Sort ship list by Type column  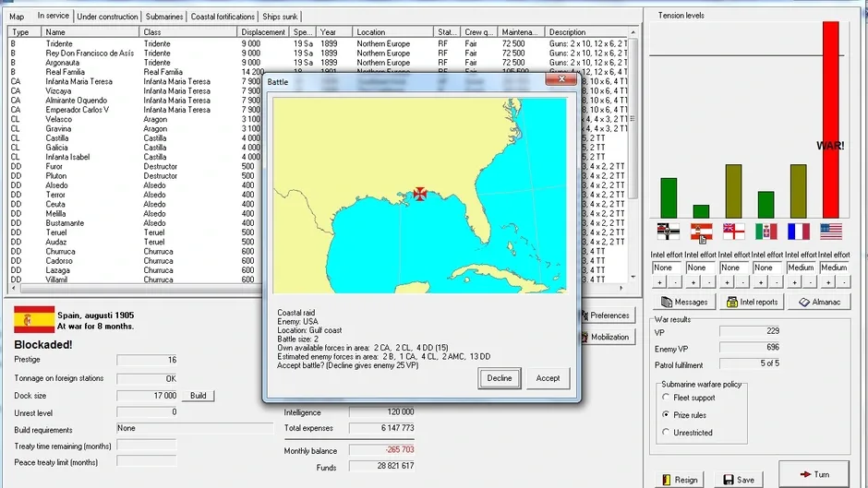25,32
